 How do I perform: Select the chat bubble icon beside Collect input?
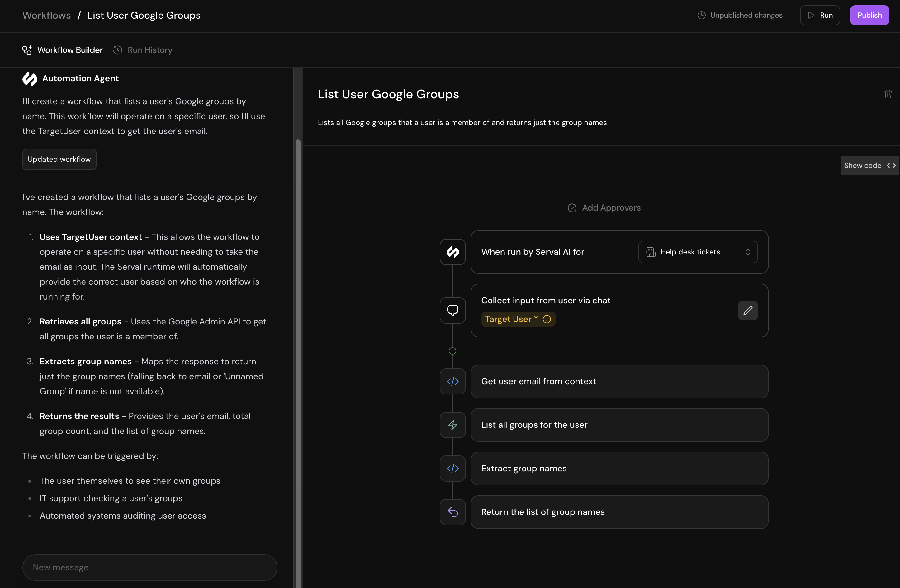tap(452, 310)
